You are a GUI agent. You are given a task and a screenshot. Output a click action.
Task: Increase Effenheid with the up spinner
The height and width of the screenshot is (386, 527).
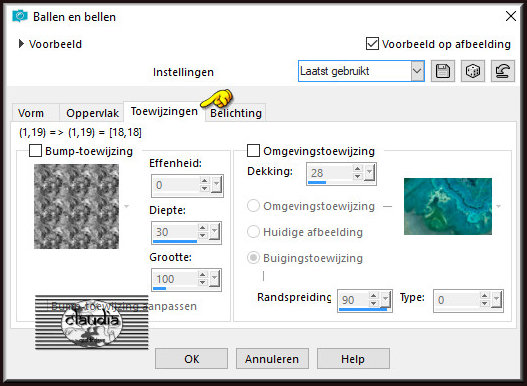[204, 181]
